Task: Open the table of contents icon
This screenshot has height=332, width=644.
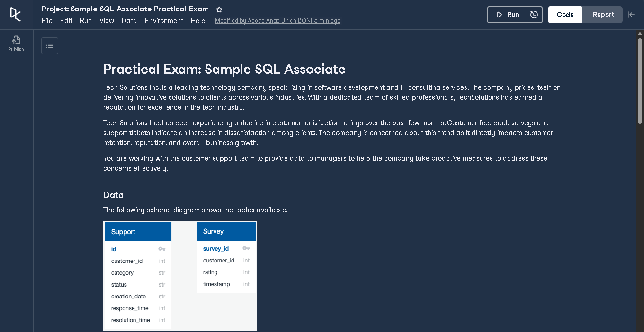Action: coord(49,45)
